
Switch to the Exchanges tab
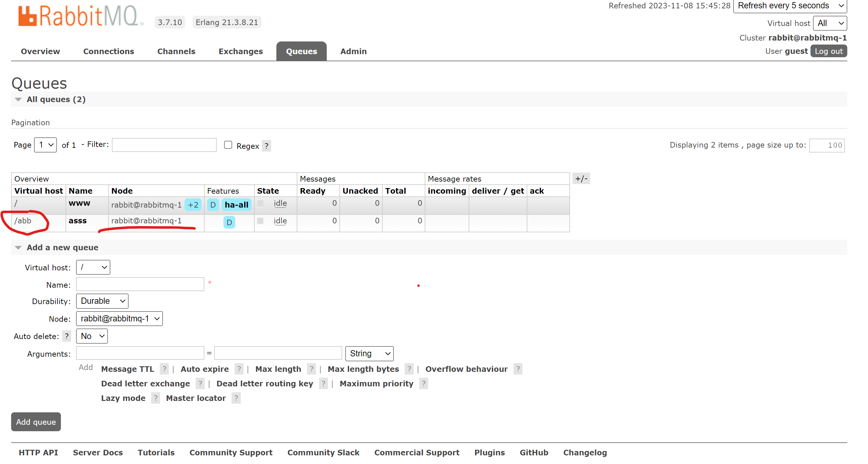pyautogui.click(x=240, y=51)
